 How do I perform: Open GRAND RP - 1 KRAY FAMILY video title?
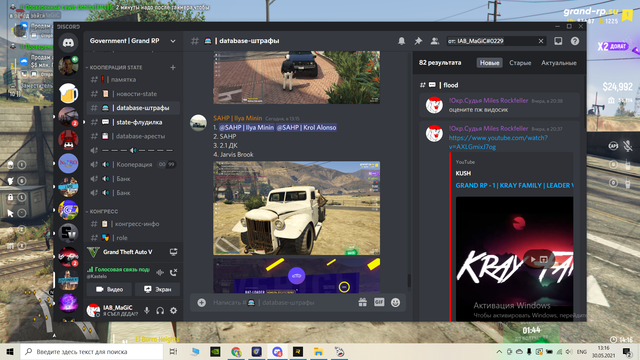click(x=514, y=185)
